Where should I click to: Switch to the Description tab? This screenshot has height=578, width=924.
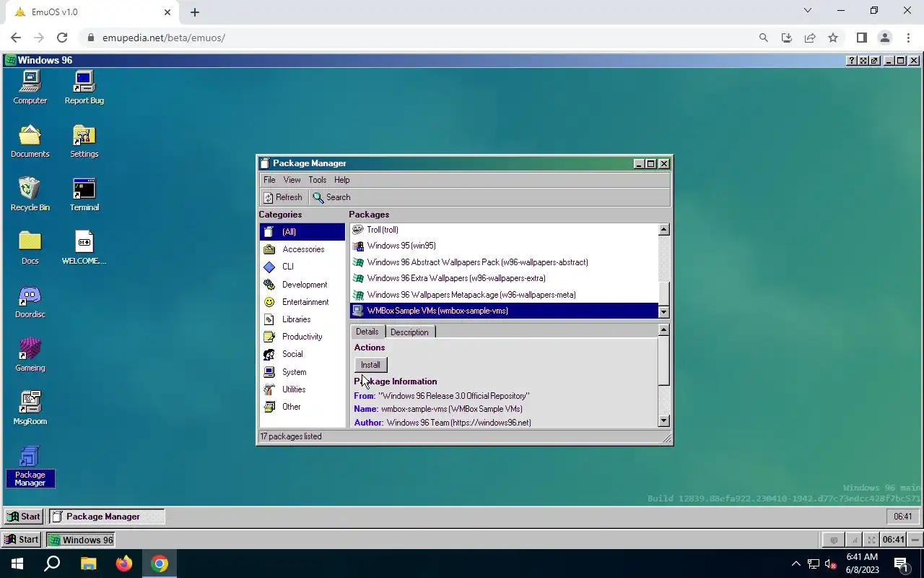409,332
